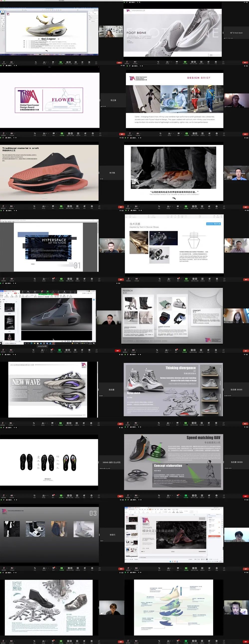Viewport: 249px width, 644px height.
Task: Click green Share Screen icon under Galloper slide
Action: 61,62
